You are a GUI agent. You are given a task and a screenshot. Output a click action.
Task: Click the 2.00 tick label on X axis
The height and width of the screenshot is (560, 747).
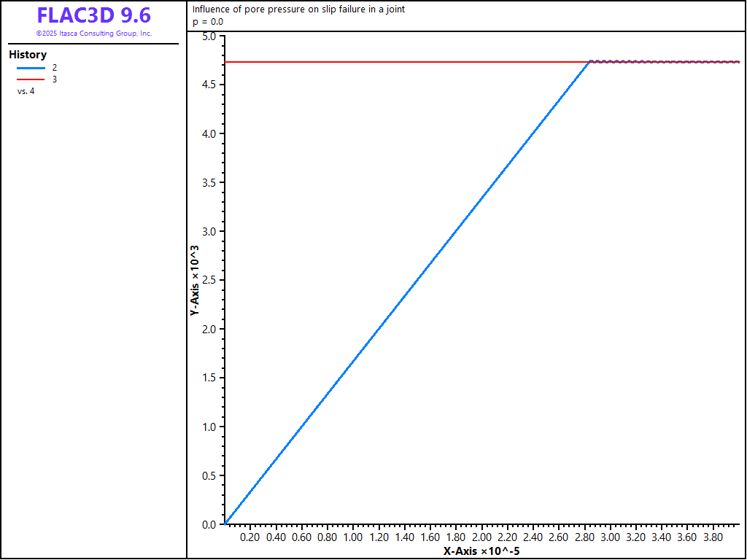[x=481, y=537]
